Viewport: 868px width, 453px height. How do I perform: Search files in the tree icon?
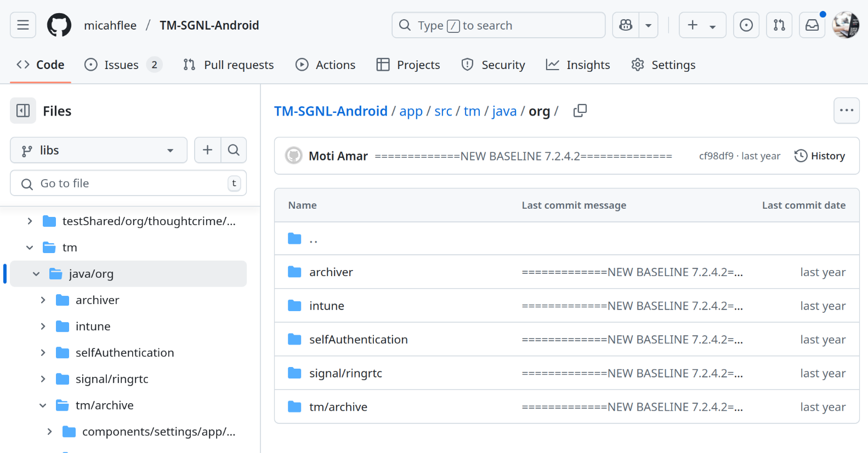(234, 150)
